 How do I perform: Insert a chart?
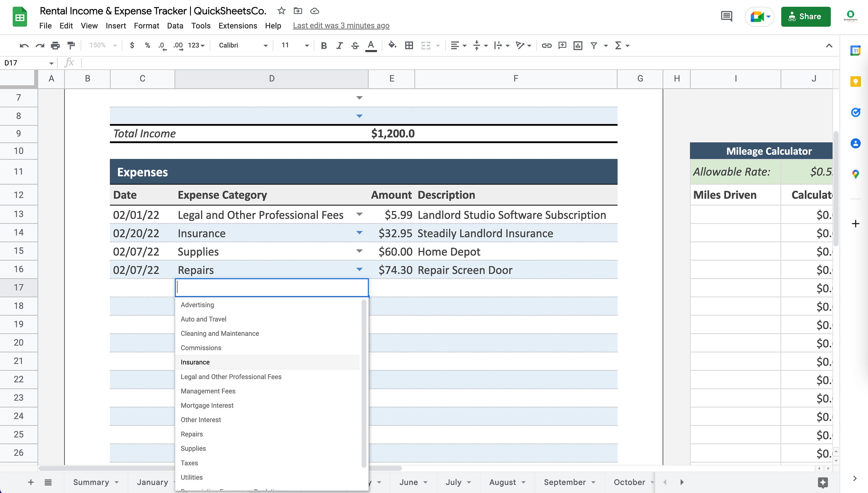pos(578,45)
